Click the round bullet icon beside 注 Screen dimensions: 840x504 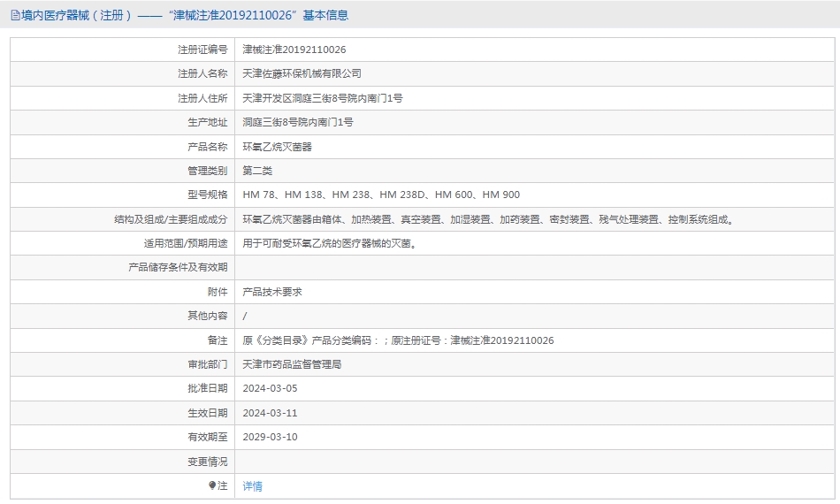point(212,485)
